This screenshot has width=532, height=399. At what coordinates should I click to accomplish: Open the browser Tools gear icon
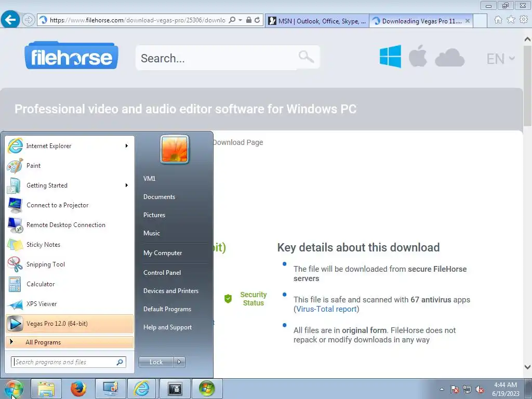(x=524, y=20)
